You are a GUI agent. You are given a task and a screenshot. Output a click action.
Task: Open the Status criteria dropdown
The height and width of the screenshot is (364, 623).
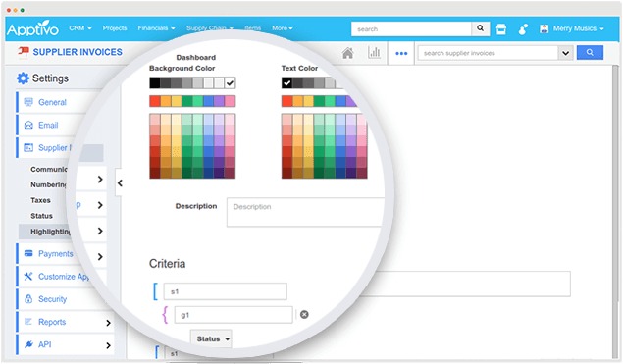(x=211, y=338)
